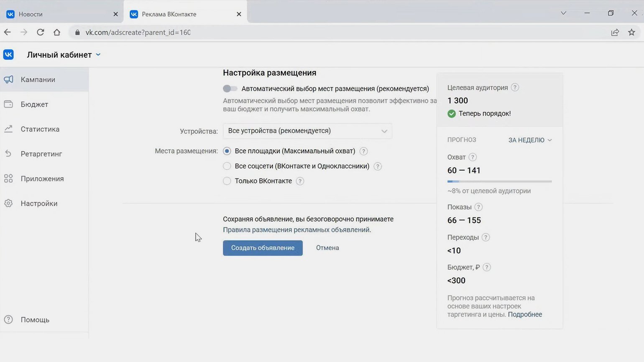Close the Новости tab
The height and width of the screenshot is (362, 644).
pyautogui.click(x=115, y=14)
